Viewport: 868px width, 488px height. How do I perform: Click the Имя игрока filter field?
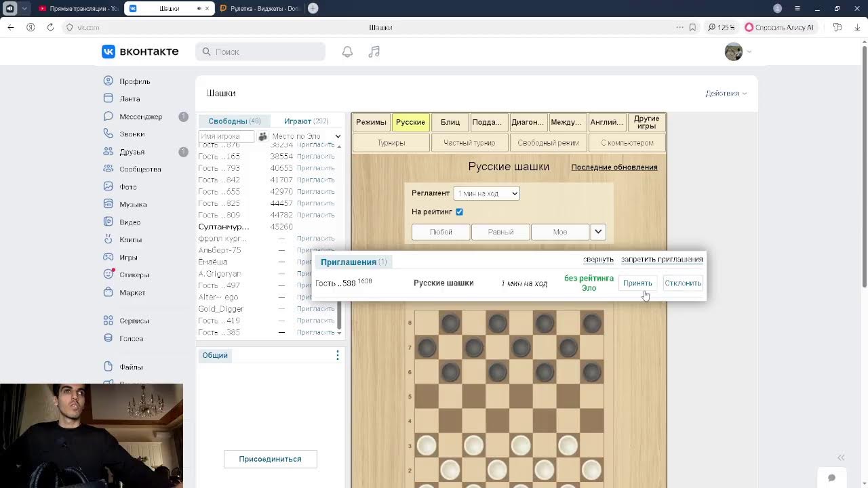[x=226, y=136]
